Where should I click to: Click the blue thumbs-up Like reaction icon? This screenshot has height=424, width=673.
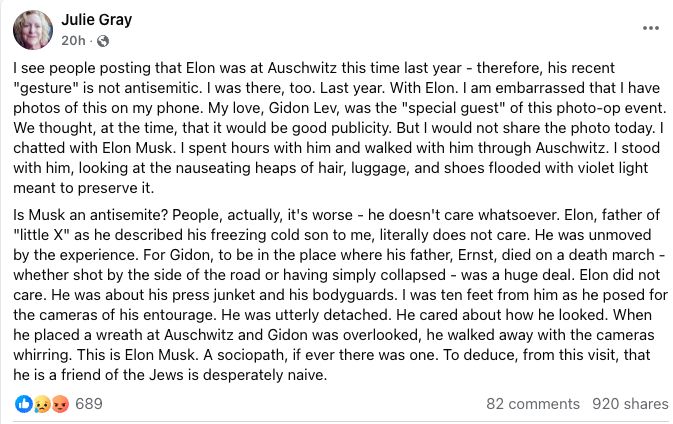(24, 404)
